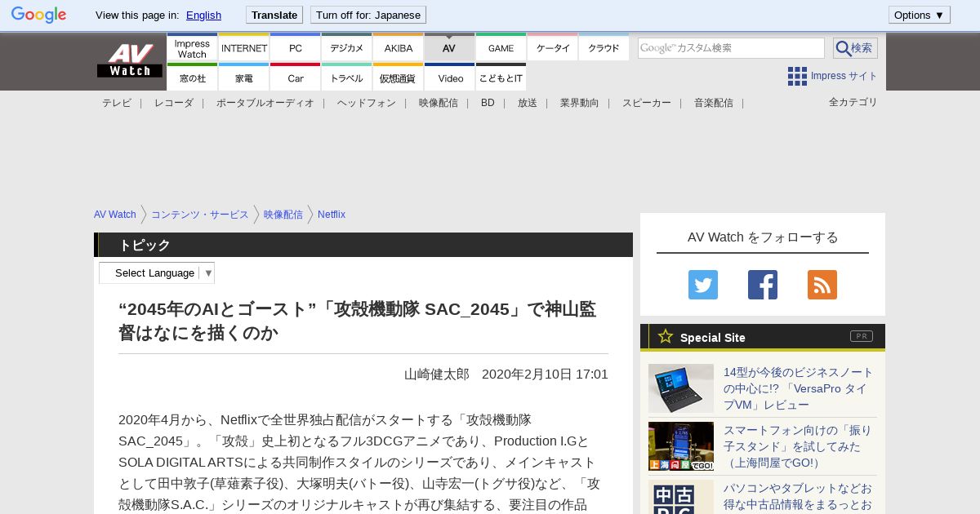The width and height of the screenshot is (980, 514).
Task: Open the Car Watch tab
Action: coord(295,78)
